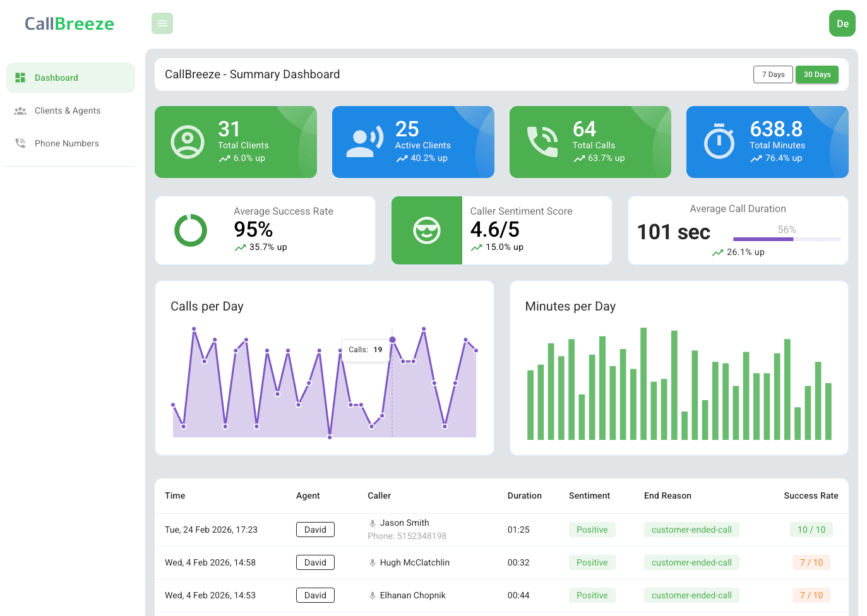Click the Dashboard grid icon in sidebar
867x616 pixels.
coord(20,78)
